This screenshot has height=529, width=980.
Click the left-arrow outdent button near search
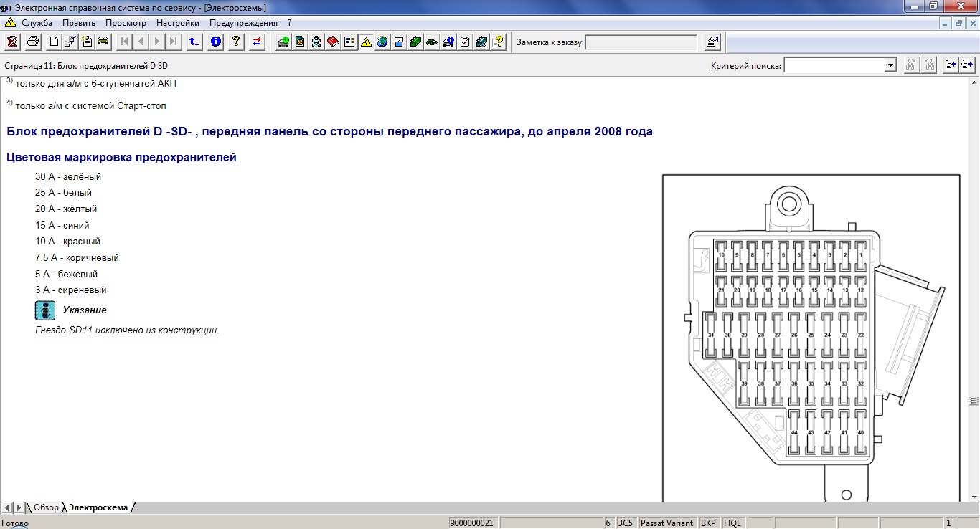click(951, 65)
